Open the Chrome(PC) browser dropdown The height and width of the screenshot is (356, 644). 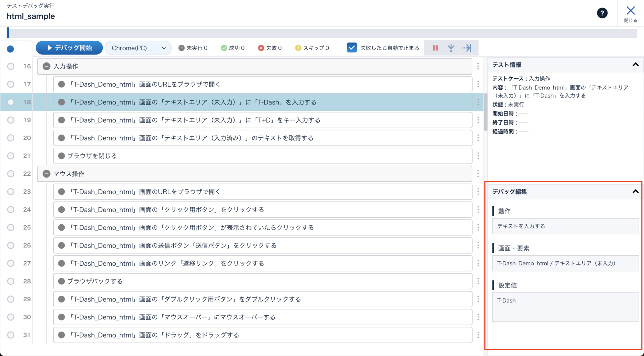tap(138, 48)
